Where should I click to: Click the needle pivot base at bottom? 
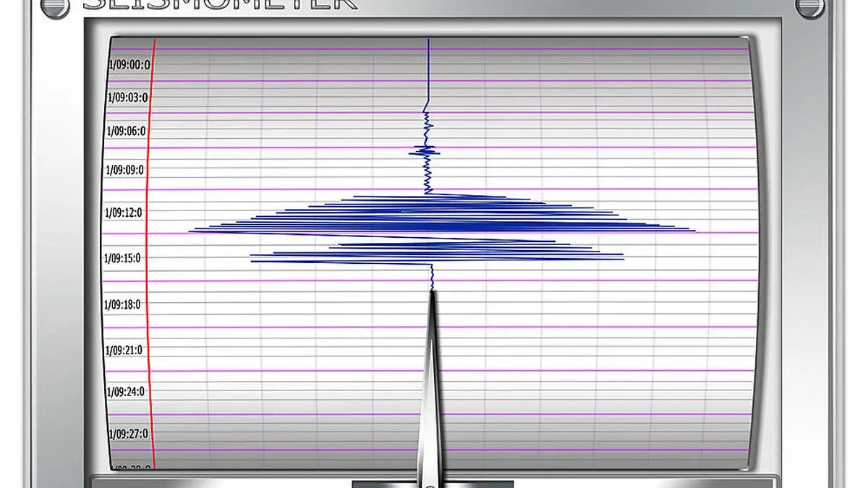click(431, 483)
